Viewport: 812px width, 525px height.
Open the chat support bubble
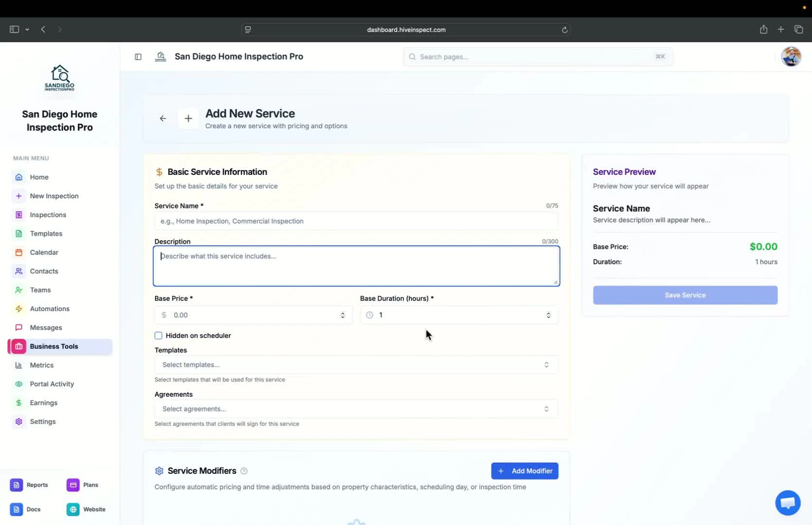pos(787,503)
